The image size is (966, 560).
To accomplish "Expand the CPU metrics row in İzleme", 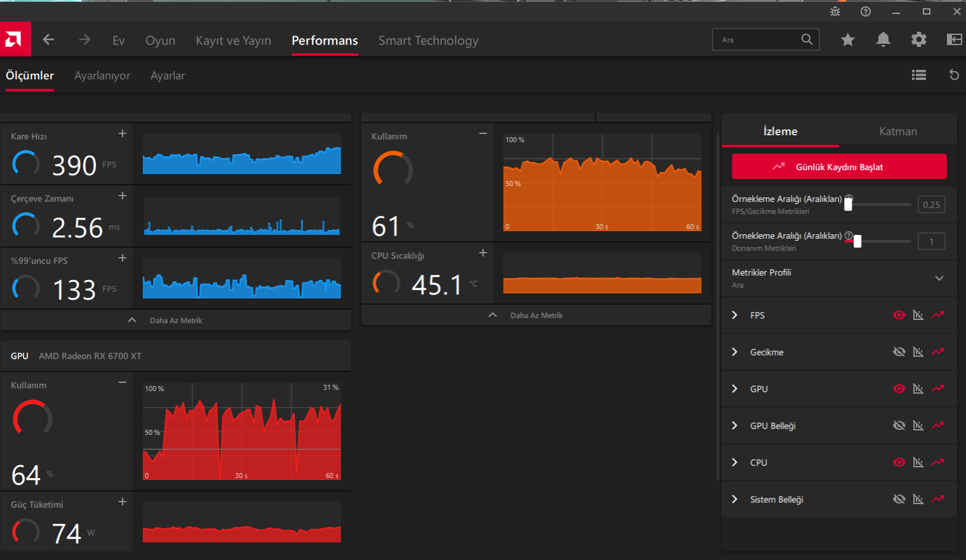I will [x=735, y=462].
